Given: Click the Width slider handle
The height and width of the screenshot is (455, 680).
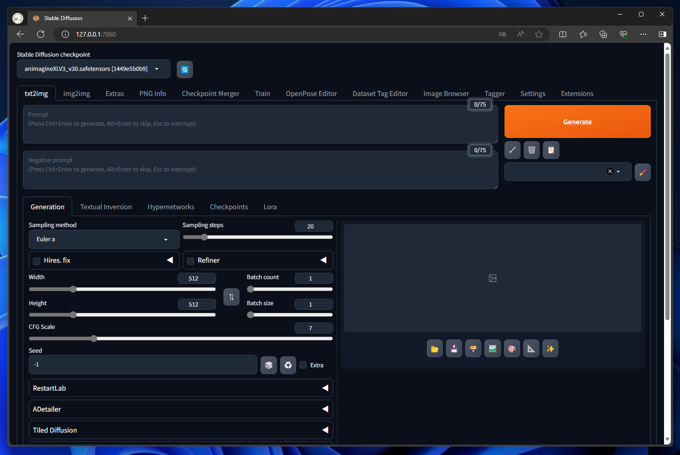Looking at the screenshot, I should click(73, 289).
